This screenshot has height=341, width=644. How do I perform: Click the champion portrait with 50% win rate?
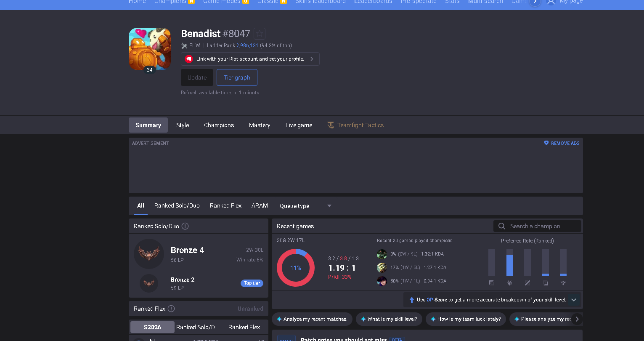click(382, 281)
